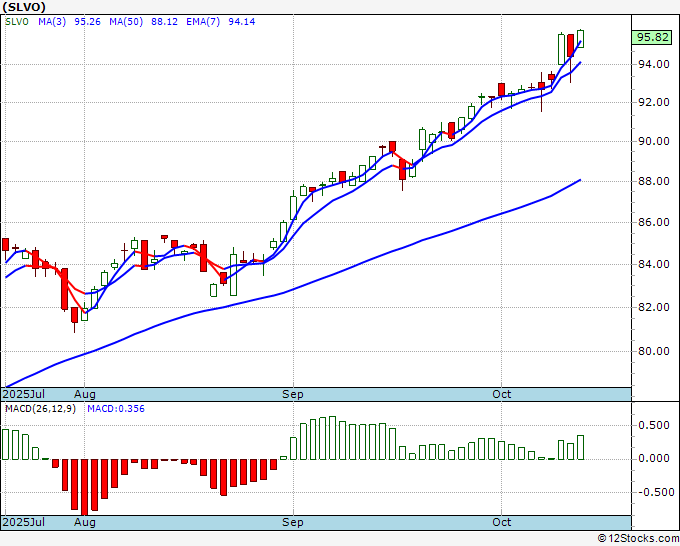
Task: Click the EMA(7) value 94.14
Action: pyautogui.click(x=242, y=22)
